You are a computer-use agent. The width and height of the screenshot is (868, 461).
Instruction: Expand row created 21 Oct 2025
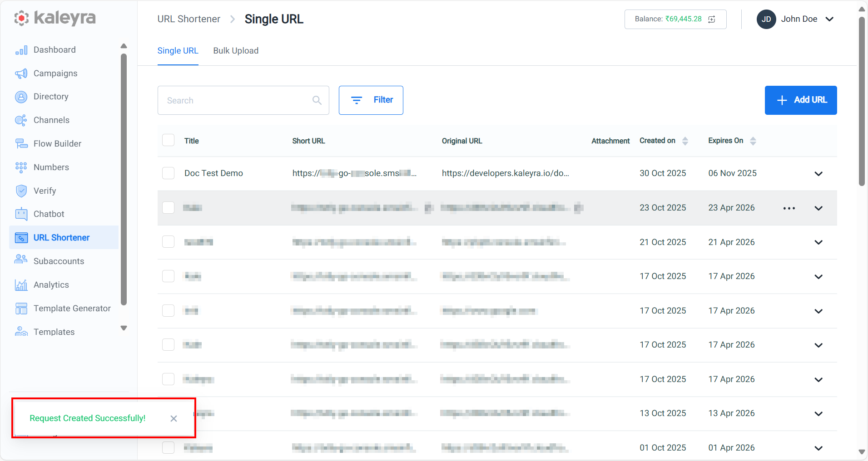click(x=818, y=242)
